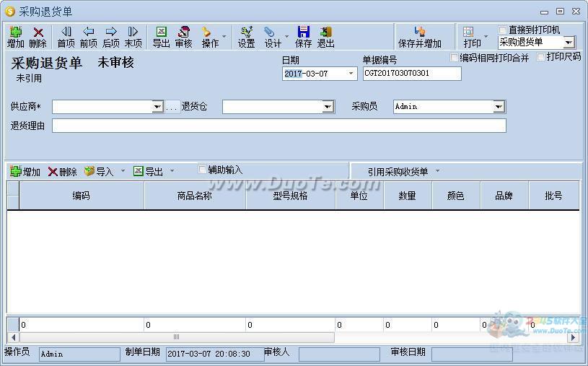Enable 直接到打印机 checkbox

[x=503, y=30]
